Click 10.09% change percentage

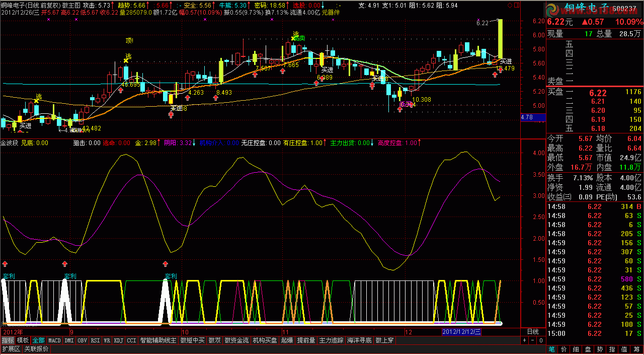pos(629,22)
